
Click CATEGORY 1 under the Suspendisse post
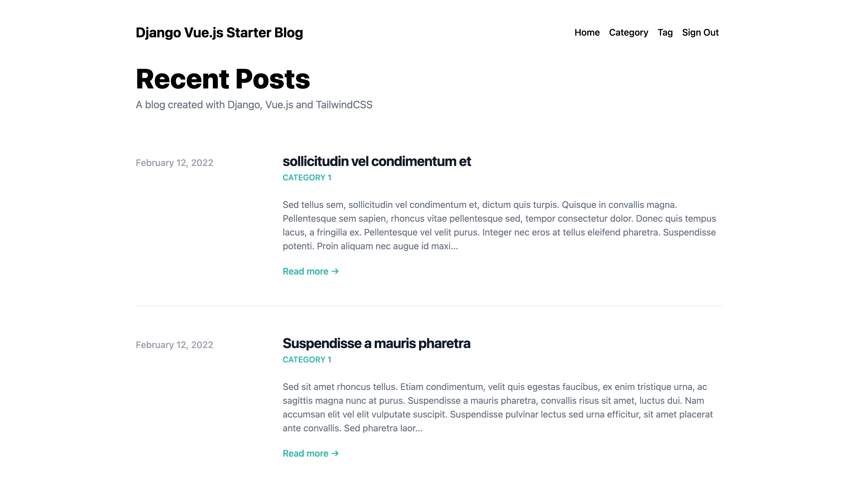pyautogui.click(x=307, y=359)
